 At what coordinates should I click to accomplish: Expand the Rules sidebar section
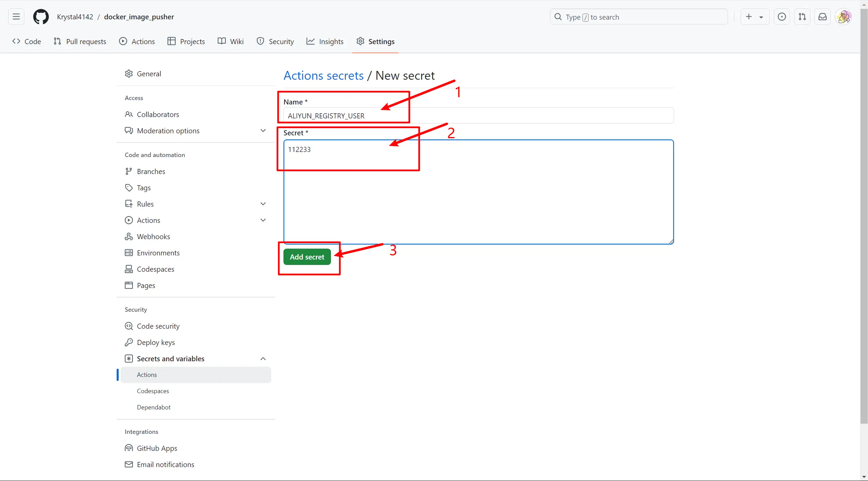(x=263, y=204)
